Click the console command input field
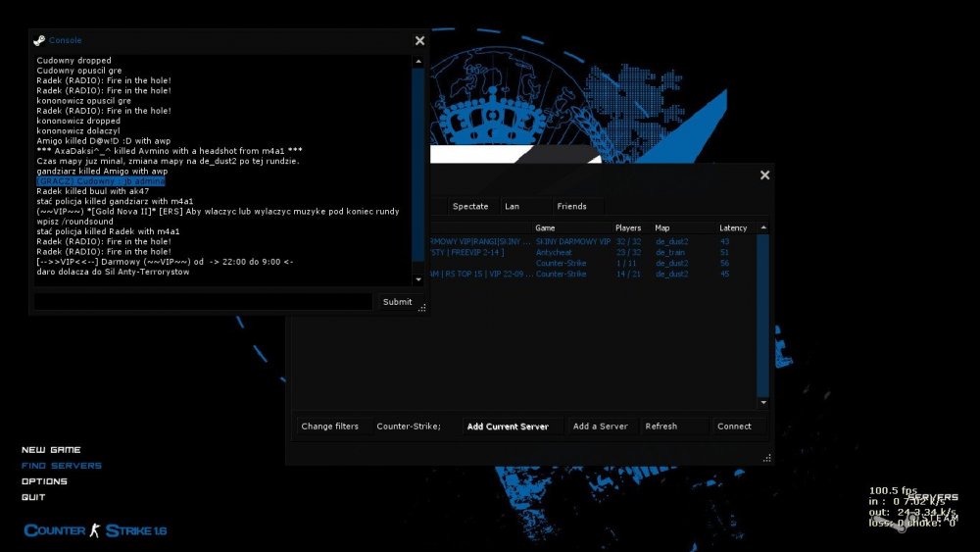The height and width of the screenshot is (552, 980). pyautogui.click(x=203, y=302)
